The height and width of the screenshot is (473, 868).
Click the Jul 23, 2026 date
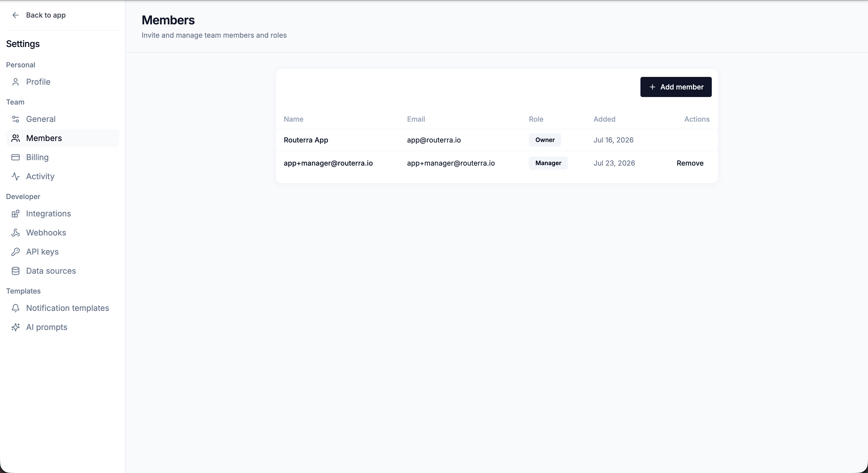(x=614, y=163)
